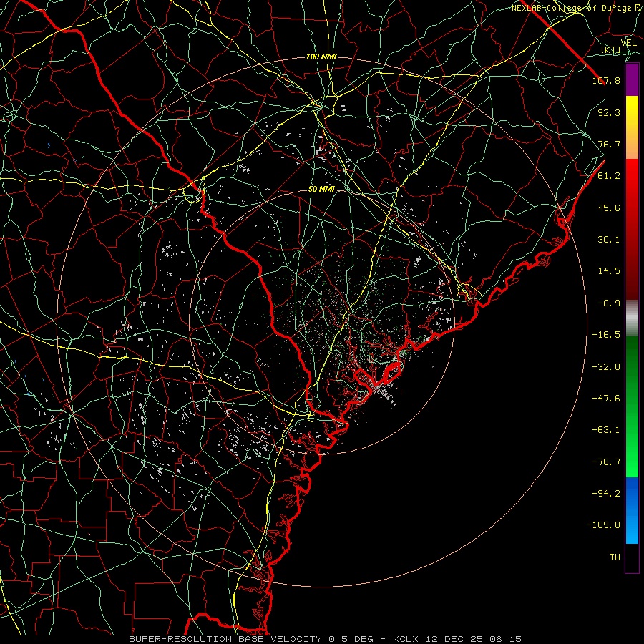The height and width of the screenshot is (644, 644).
Task: Select the -16.5 velocity scale value
Action: tap(606, 335)
